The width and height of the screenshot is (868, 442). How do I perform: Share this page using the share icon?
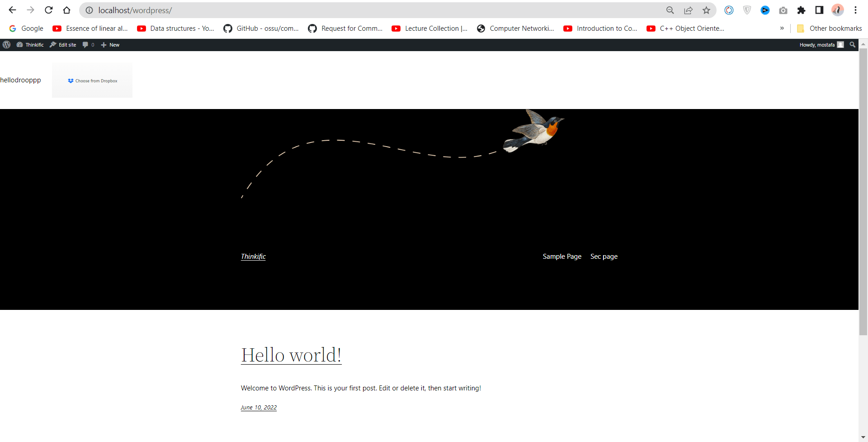click(688, 10)
